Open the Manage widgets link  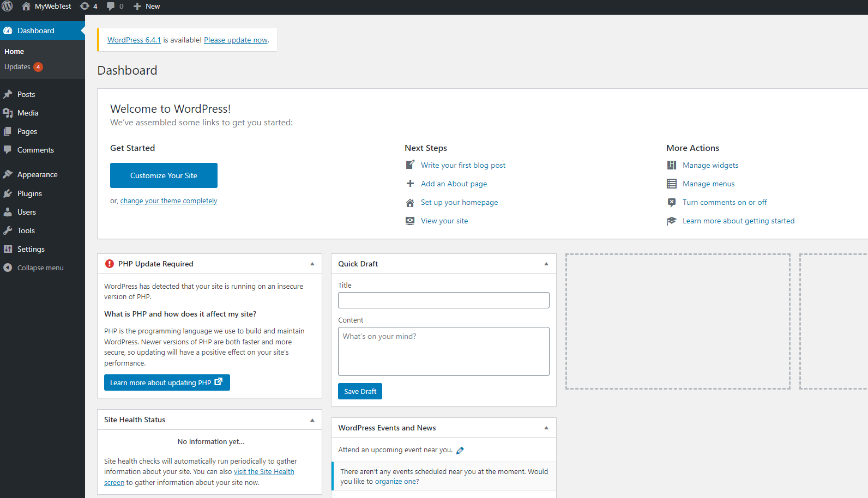click(710, 165)
